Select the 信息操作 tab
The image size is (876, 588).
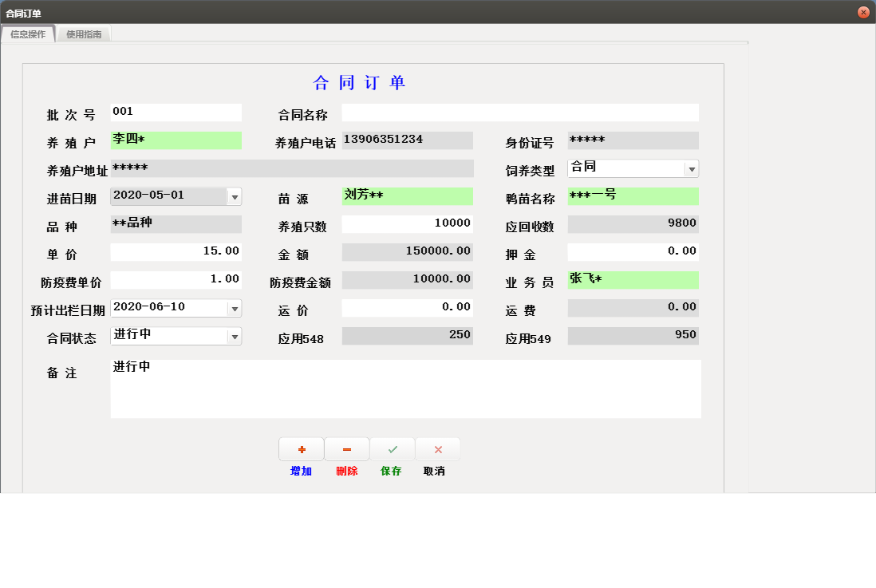(x=28, y=34)
